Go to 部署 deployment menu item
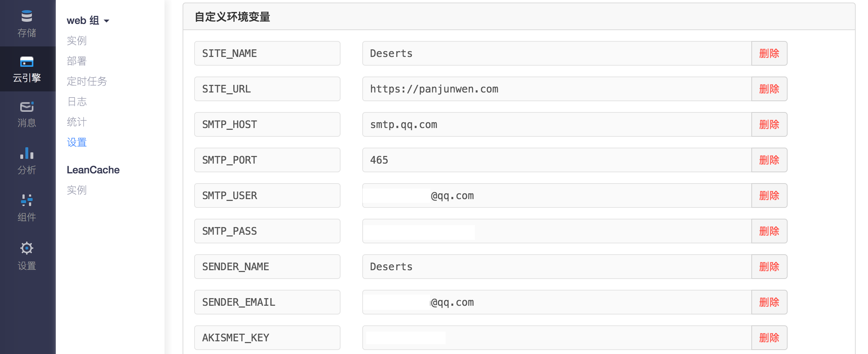 (77, 61)
